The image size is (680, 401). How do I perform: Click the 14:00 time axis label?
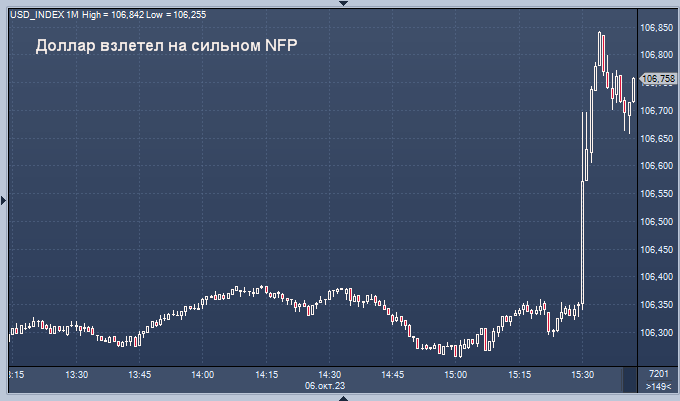pos(203,374)
